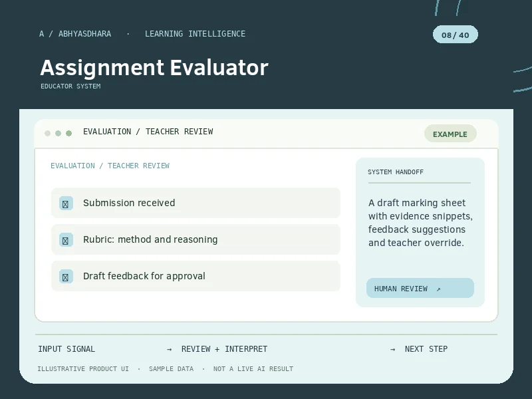The width and height of the screenshot is (532, 399).
Task: Click the Assignment Evaluator title
Action: (x=154, y=68)
